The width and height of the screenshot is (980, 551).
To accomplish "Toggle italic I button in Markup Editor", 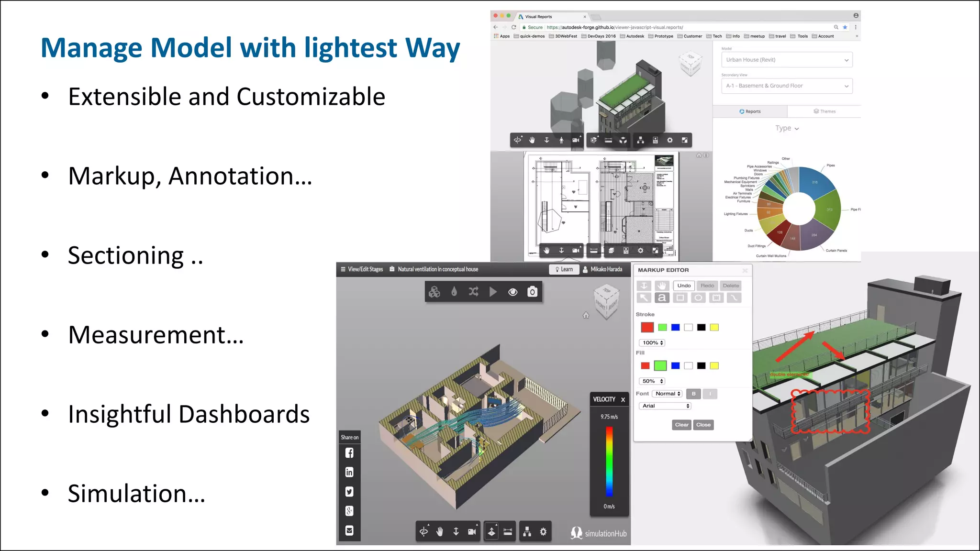I will pos(710,394).
